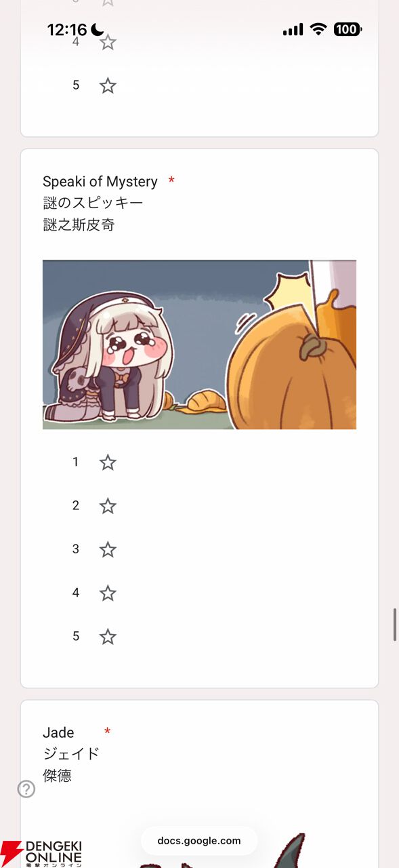399x868 pixels.
Task: Tap the battery indicator in status bar
Action: pos(348,29)
